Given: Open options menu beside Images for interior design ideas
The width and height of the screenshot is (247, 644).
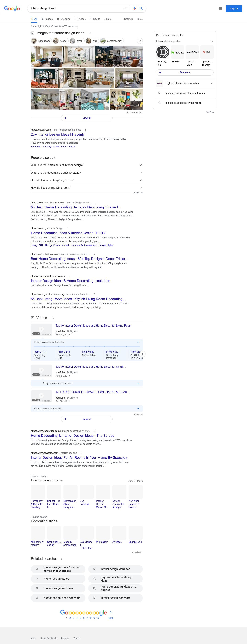Looking at the screenshot, I should (90, 33).
